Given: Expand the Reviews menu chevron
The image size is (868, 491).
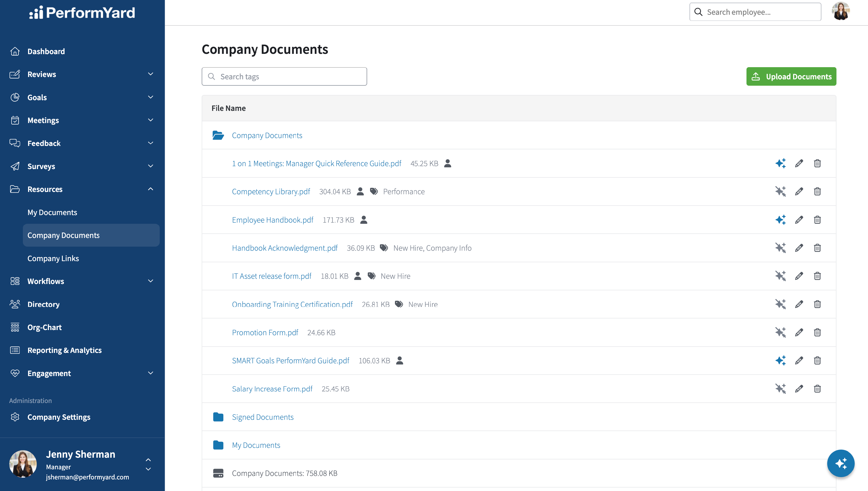Looking at the screenshot, I should (x=151, y=74).
